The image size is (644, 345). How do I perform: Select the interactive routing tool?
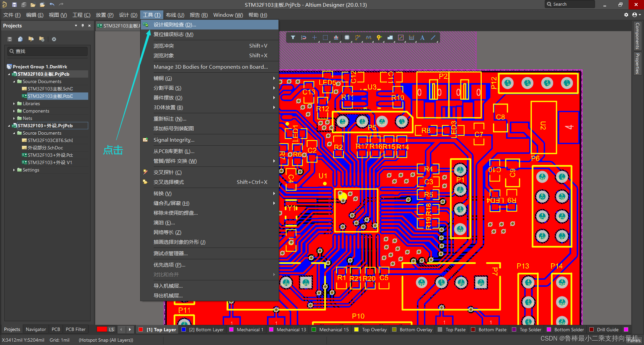[358, 38]
